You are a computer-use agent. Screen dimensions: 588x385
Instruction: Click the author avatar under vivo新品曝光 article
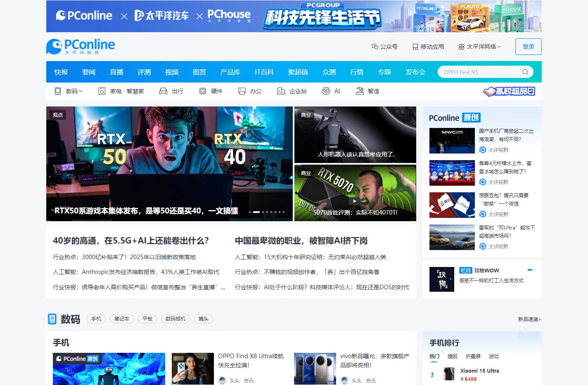pyautogui.click(x=344, y=380)
